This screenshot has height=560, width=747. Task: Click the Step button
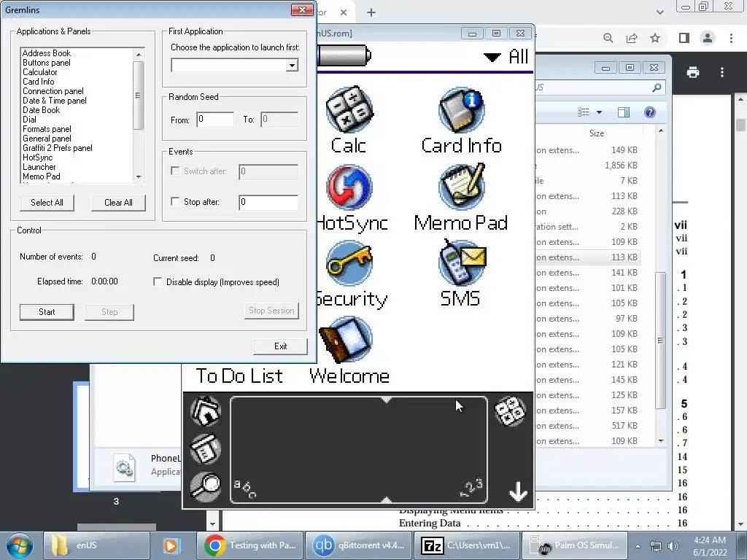pyautogui.click(x=109, y=312)
